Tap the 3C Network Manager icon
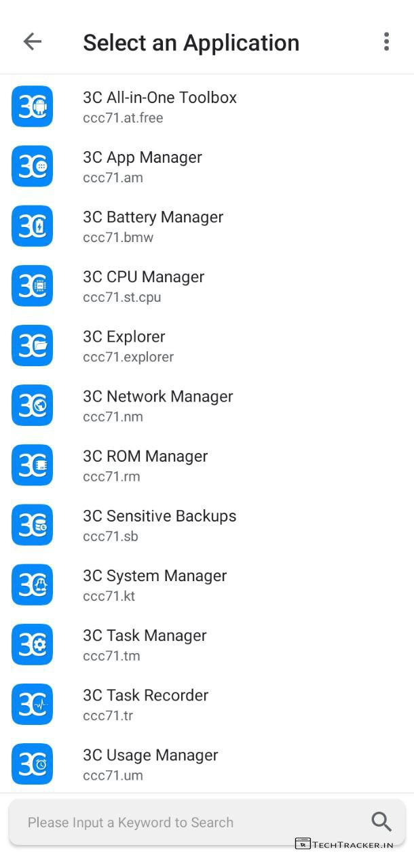Screen dimensions: 414x868 point(32,405)
